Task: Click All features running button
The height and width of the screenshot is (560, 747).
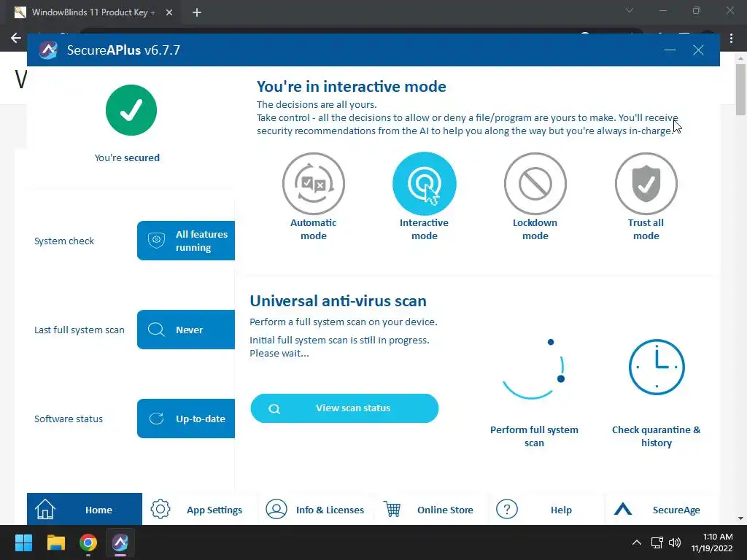Action: point(186,241)
